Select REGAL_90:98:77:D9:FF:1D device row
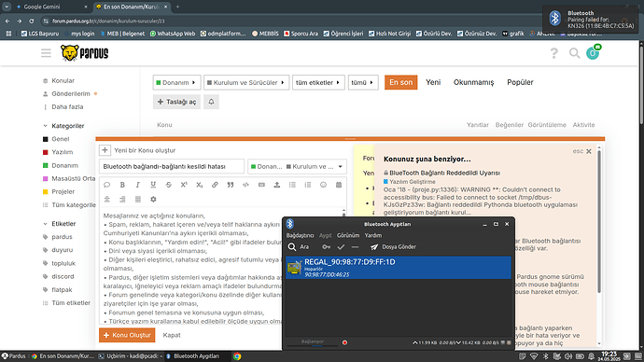Image resolution: width=644 pixels, height=362 pixels. point(398,268)
